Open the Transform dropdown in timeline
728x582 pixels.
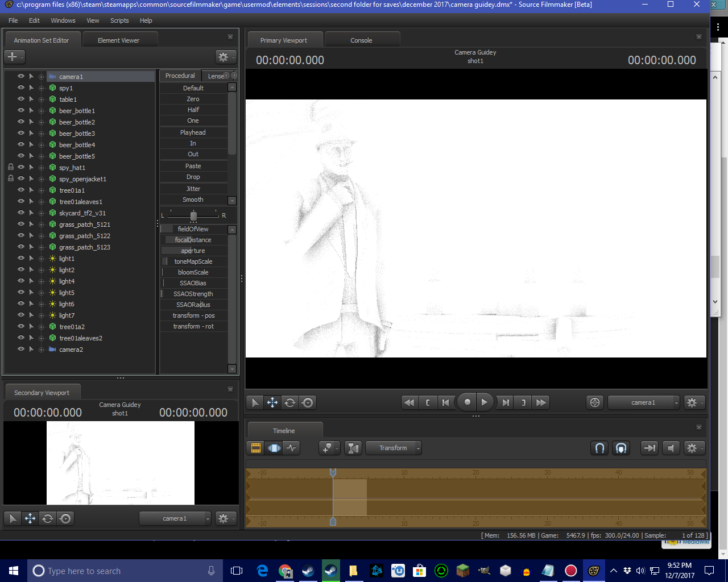pyautogui.click(x=394, y=448)
